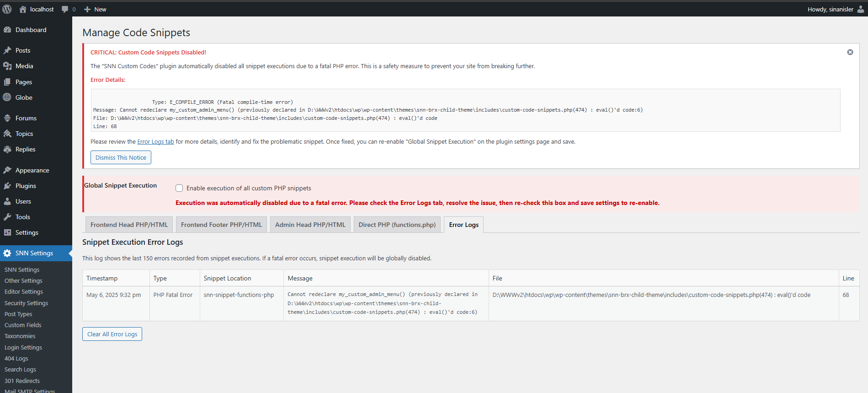Click the Settings sliders icon

point(7,232)
